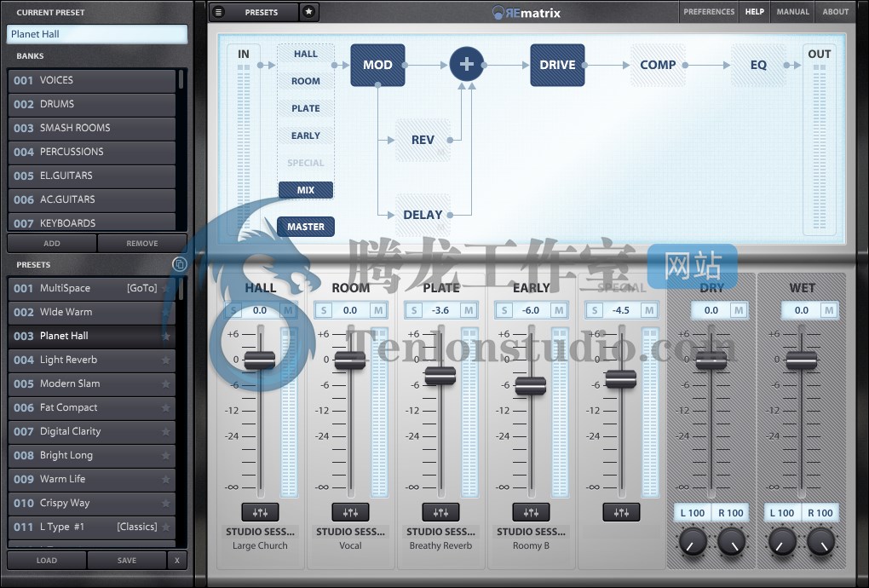Select the COMP block in signal flow
This screenshot has width=869, height=588.
(658, 65)
